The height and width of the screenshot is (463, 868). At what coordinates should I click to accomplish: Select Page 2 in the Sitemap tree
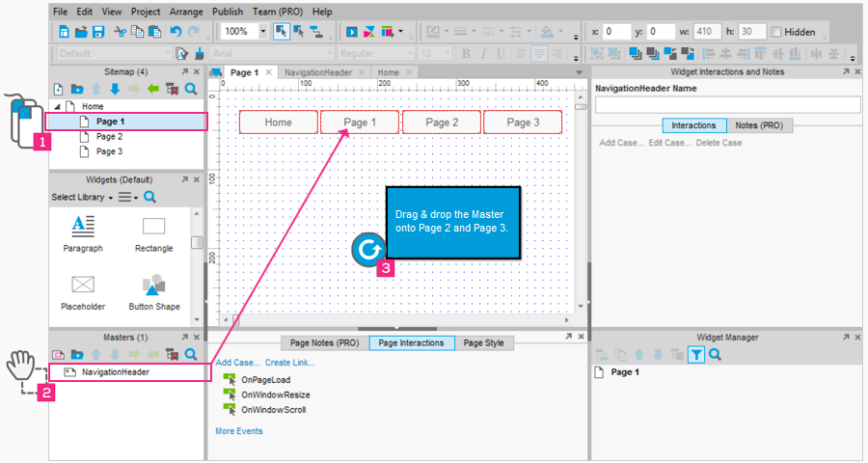click(109, 137)
